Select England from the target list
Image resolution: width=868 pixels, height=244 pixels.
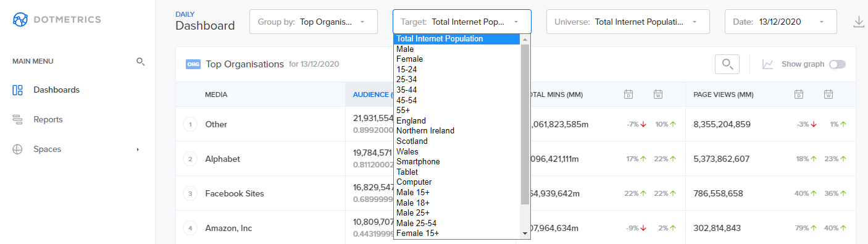(457, 120)
